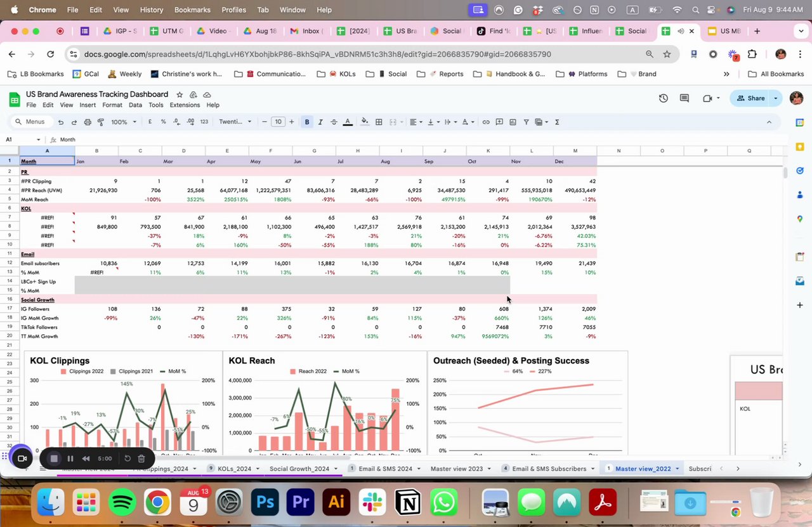The height and width of the screenshot is (527, 812).
Task: Open the text color picker
Action: click(348, 122)
